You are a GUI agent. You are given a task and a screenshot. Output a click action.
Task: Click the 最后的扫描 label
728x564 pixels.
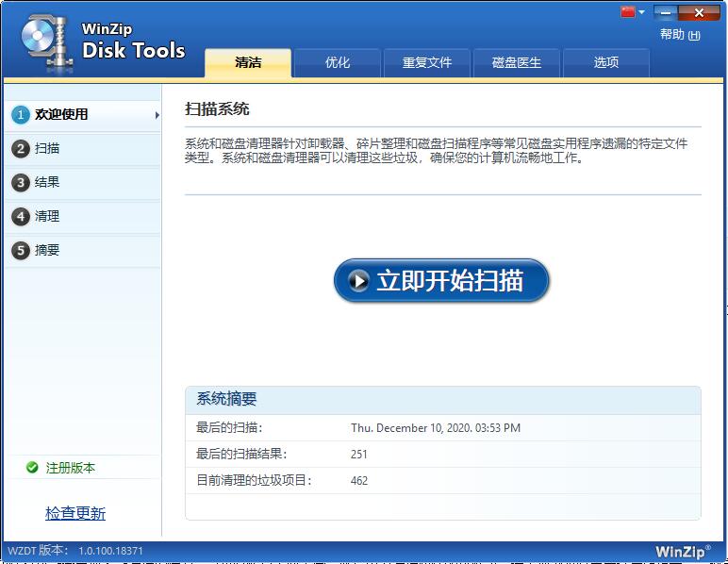point(229,427)
